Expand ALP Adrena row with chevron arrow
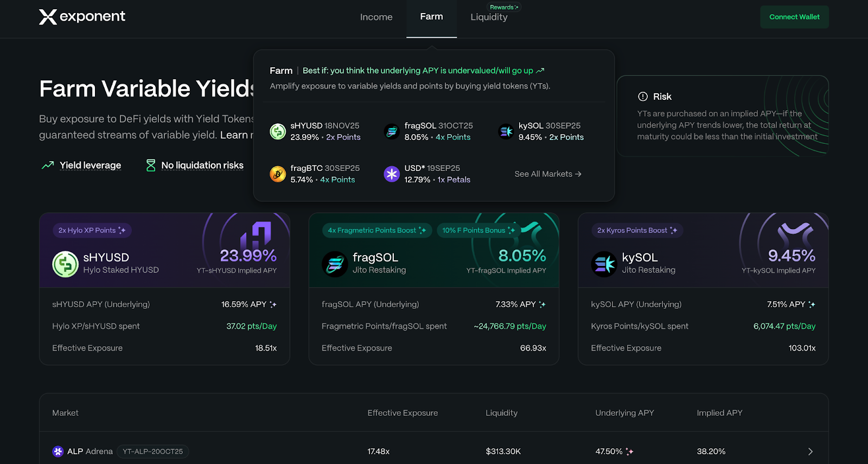The width and height of the screenshot is (868, 464). click(810, 452)
